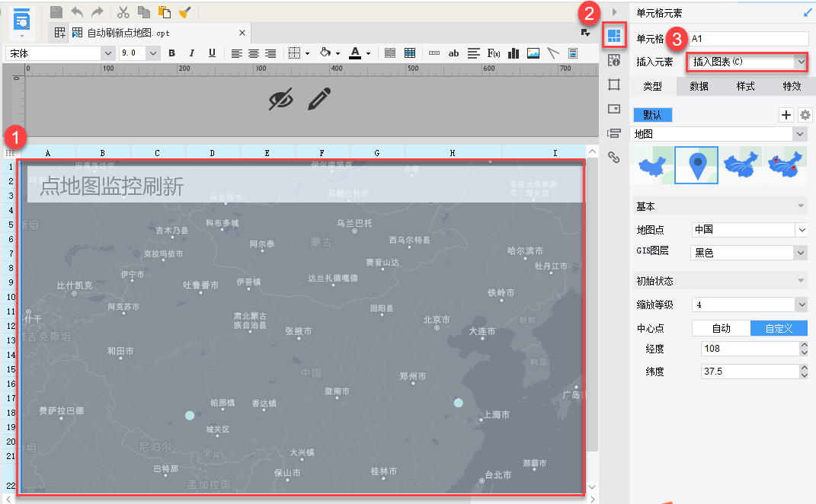
Task: Set center point to 自动
Action: click(x=721, y=328)
